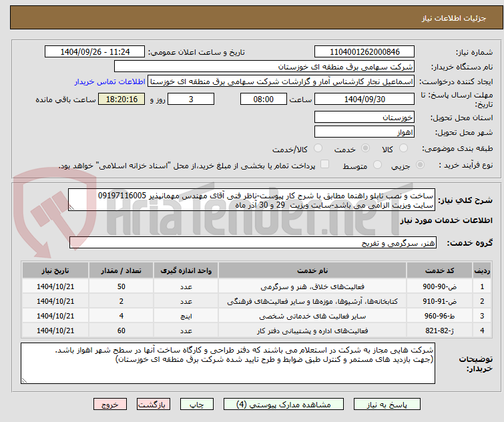The image size is (504, 422).
Task: Click unit اینچ in row 3
Action: [186, 316]
